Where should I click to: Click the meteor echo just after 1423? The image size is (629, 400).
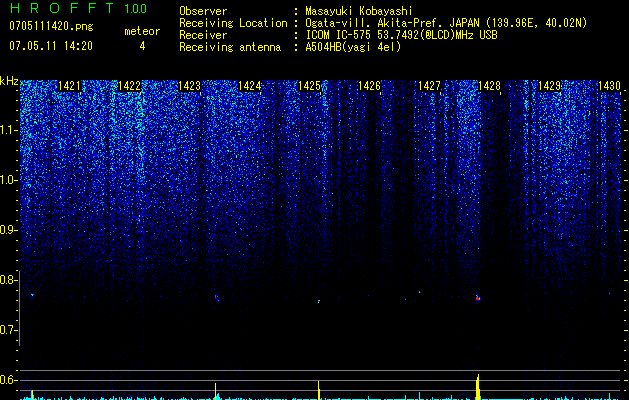point(216,297)
